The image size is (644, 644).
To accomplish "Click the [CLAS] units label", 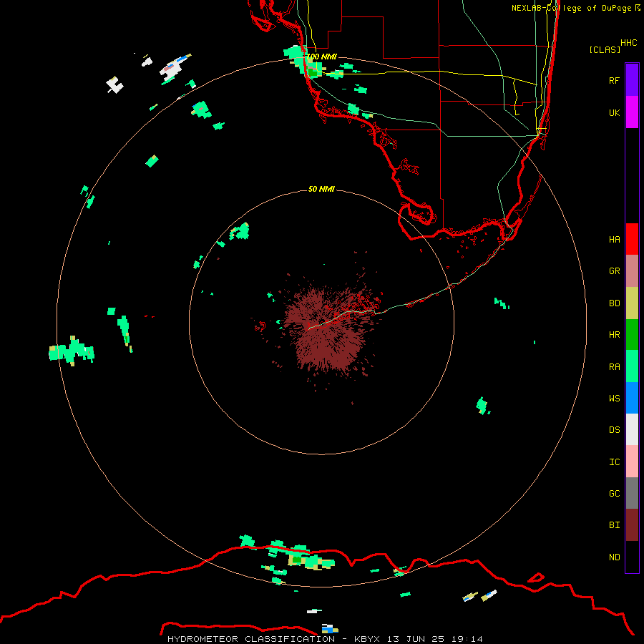I will click(x=605, y=49).
